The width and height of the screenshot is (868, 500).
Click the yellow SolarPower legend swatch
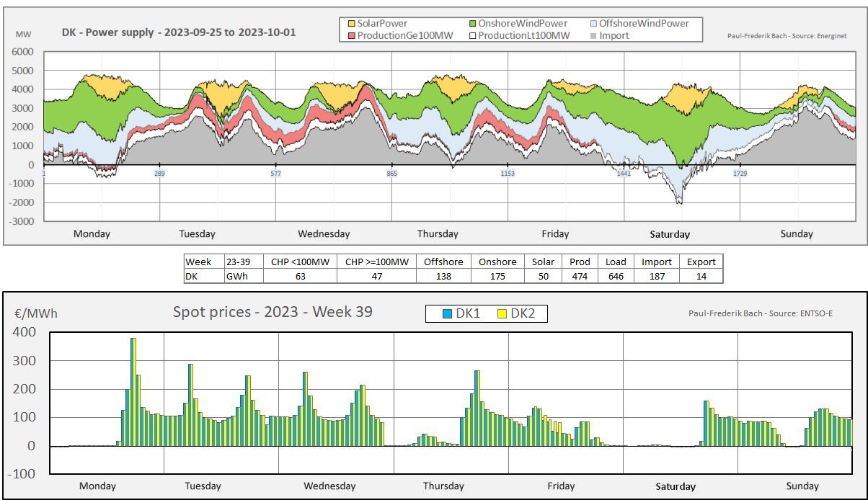click(352, 24)
